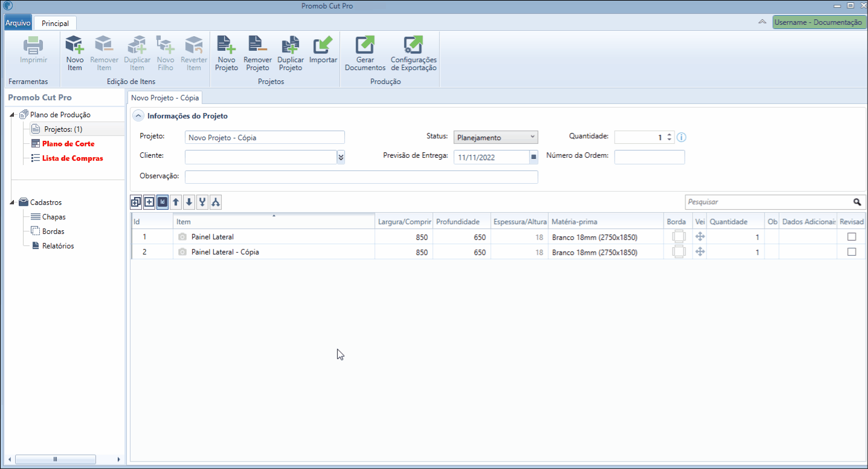The height and width of the screenshot is (469, 868).
Task: Check Revisado box for Painel Lateral
Action: click(852, 237)
